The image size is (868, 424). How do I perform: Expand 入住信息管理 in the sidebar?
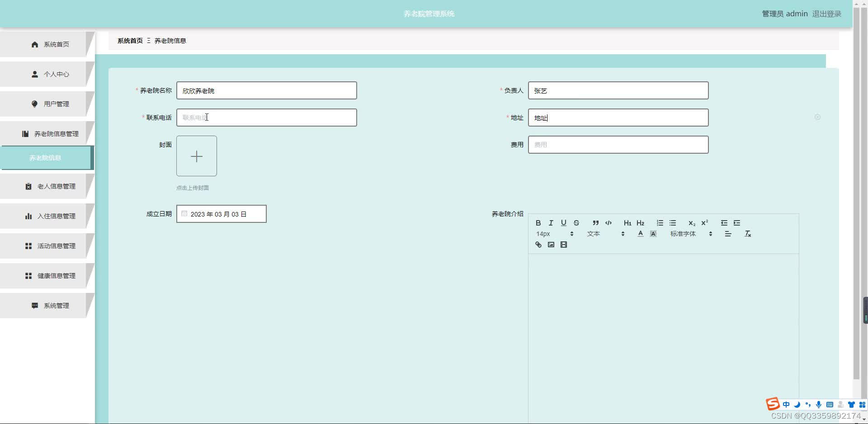tap(47, 216)
